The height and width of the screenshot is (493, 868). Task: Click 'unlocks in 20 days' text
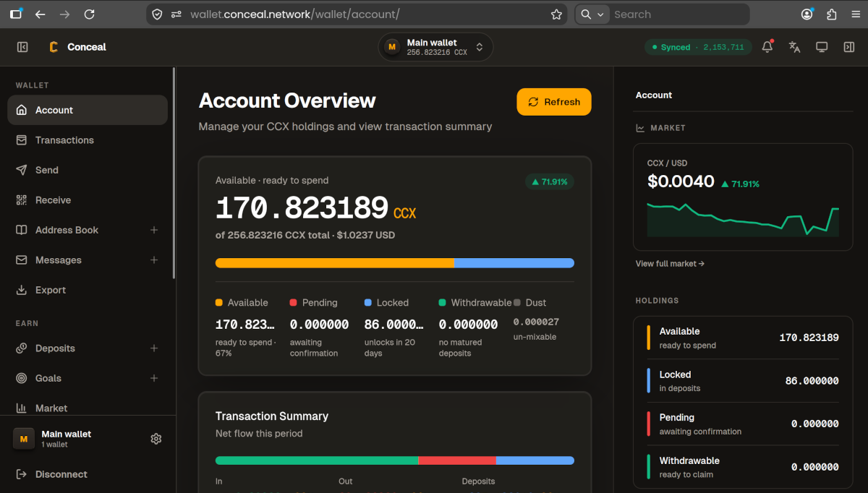tap(389, 348)
